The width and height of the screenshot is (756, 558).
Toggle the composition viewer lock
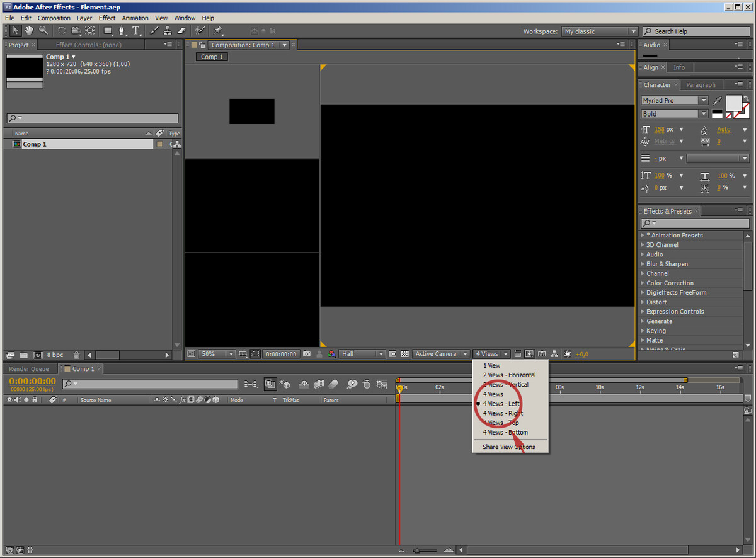203,45
